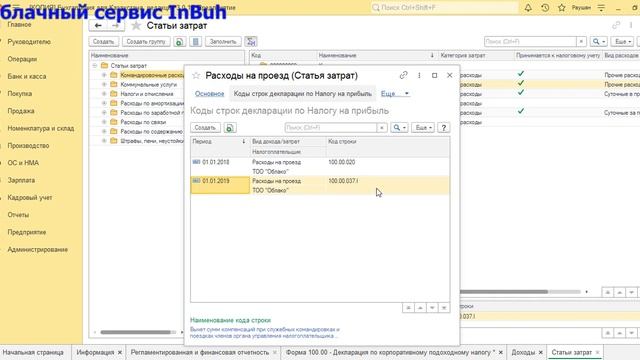The width and height of the screenshot is (640, 360).
Task: Open the service menu lines icon near Раушан
Action: [601, 7]
